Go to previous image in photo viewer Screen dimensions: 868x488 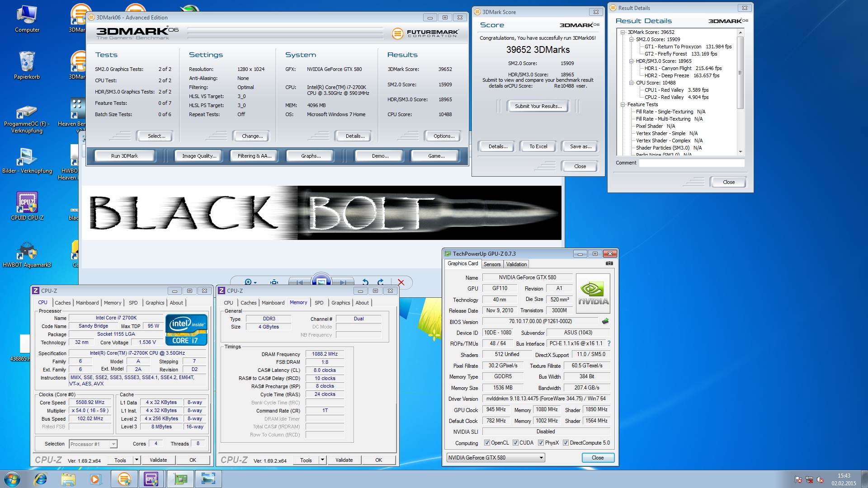[300, 282]
